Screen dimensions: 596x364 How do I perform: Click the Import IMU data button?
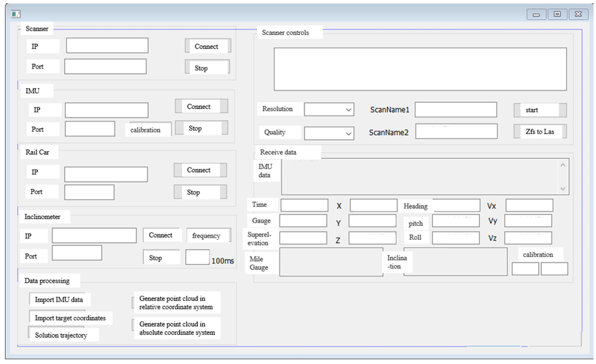tap(59, 299)
